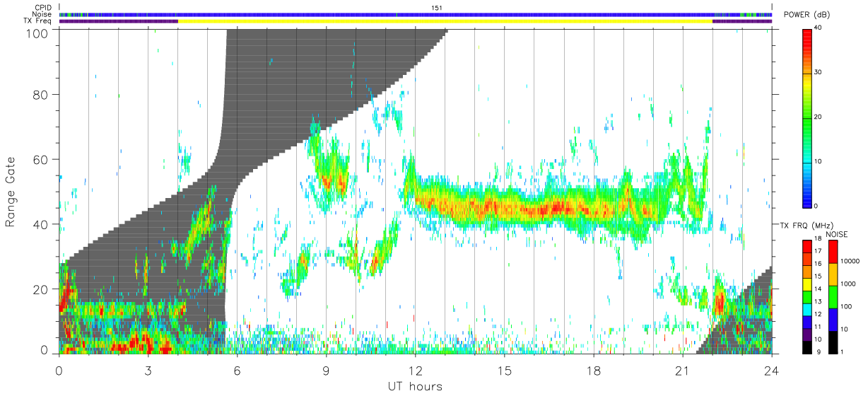Click the x-axis tick label '6'
Image resolution: width=868 pixels, height=401 pixels.
237,371
